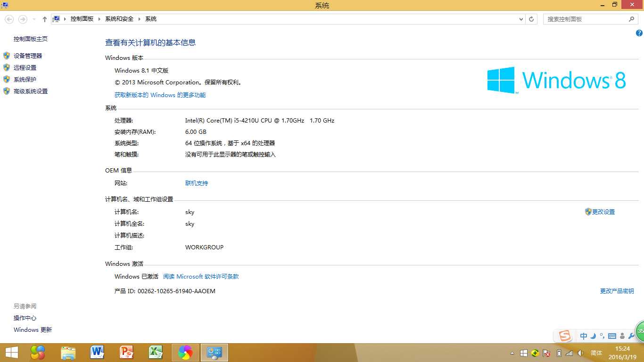The height and width of the screenshot is (362, 644).
Task: Navigate to 系统和安全 breadcrumb
Action: coord(119,19)
